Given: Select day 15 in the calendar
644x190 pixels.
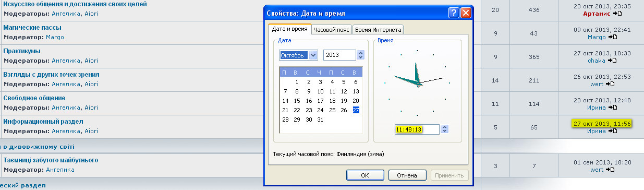Looking at the screenshot, I should tap(296, 101).
